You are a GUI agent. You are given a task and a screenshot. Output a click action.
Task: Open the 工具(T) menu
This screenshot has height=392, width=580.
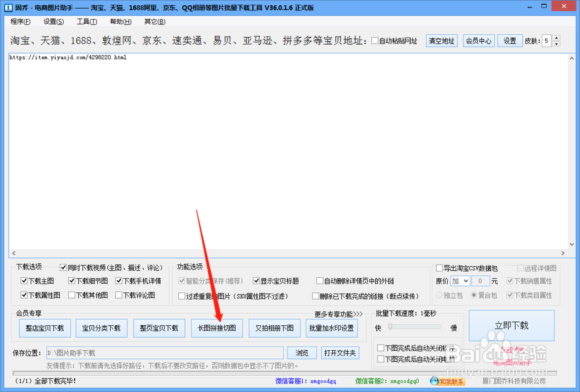click(86, 22)
